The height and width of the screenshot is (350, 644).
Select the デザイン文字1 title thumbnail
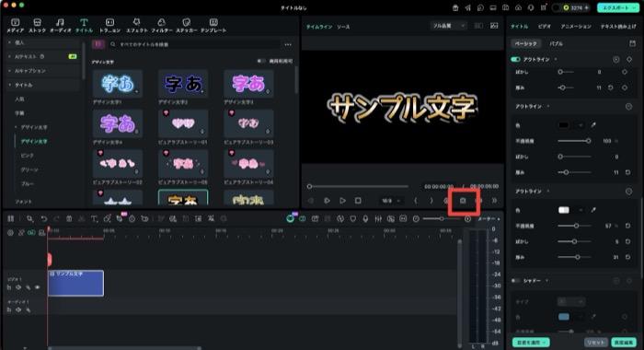pos(118,84)
